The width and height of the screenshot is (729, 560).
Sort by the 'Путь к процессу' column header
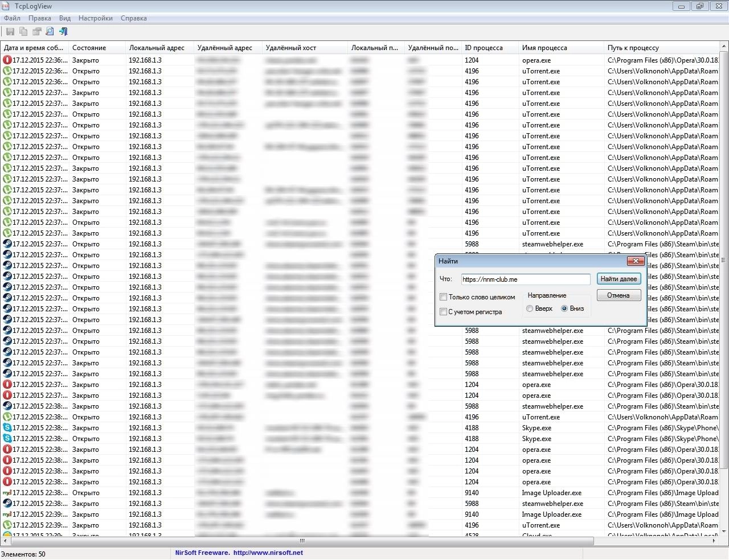(x=662, y=48)
